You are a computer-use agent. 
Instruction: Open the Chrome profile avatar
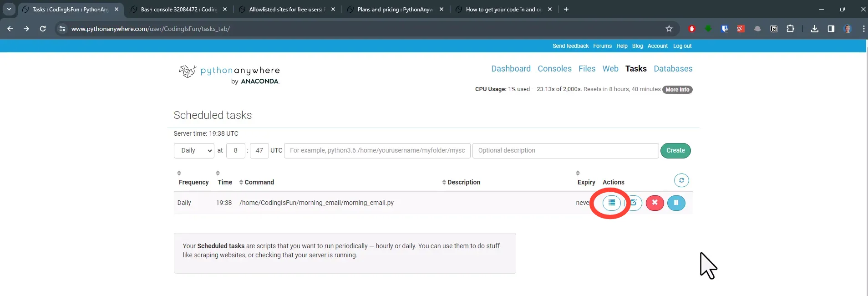tap(848, 29)
